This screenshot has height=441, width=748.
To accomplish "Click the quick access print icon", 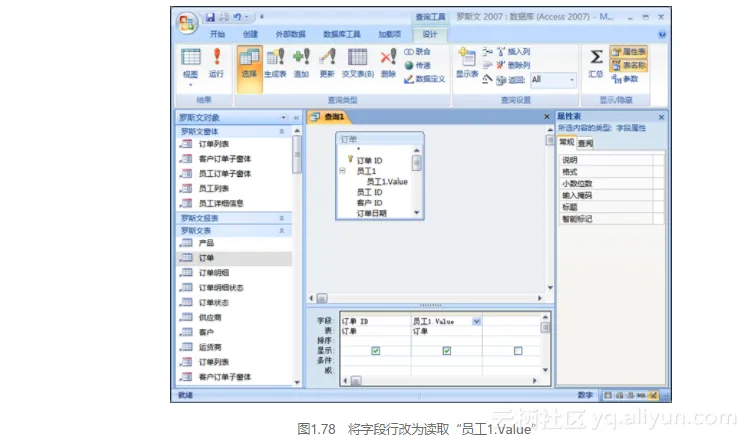I will click(224, 17).
